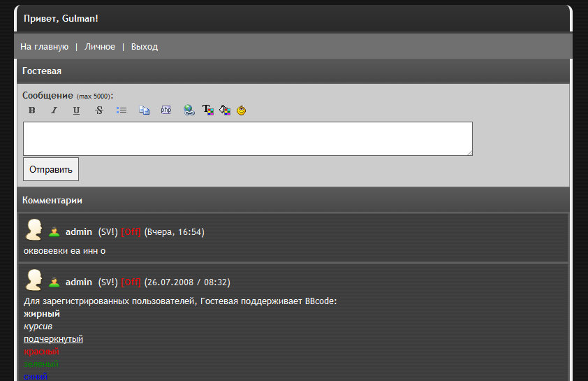Click (SV!) tag in Вчера comment

[108, 232]
